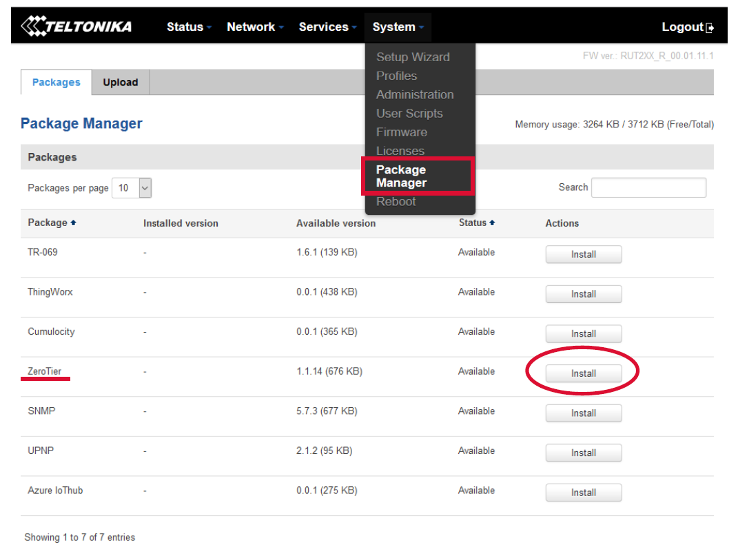Screen dimensions: 738x560
Task: Choose Reboot from System menu
Action: (x=396, y=201)
